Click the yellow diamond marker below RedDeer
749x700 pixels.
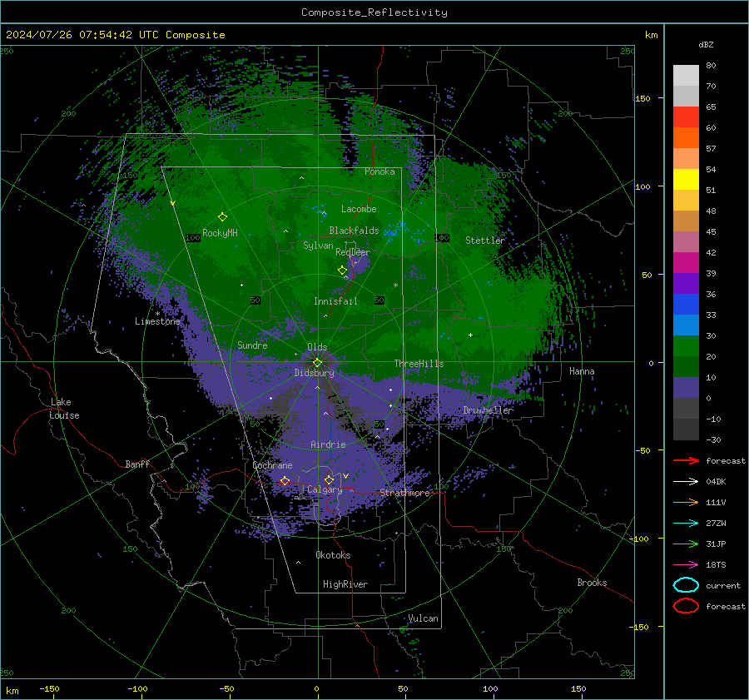click(x=342, y=271)
